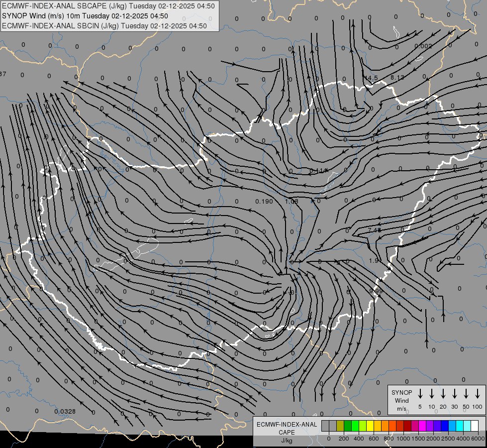This screenshot has height=448, width=487.
Task: Click the wind arrow above 5 in SYNOP legend
Action: point(420,394)
